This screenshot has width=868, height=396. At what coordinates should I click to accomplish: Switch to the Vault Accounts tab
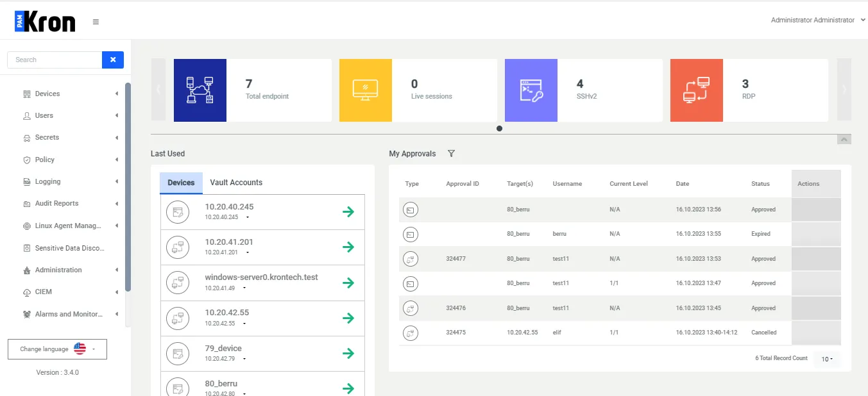[236, 183]
